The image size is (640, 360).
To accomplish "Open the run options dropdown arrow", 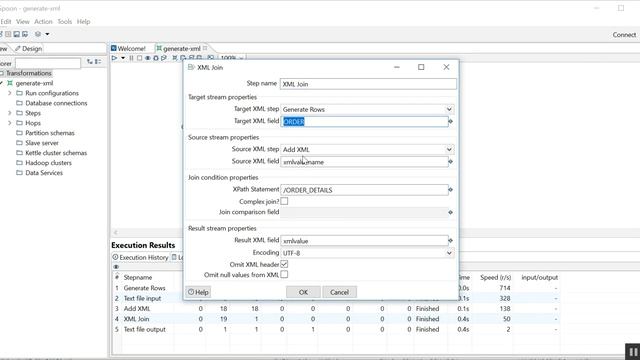I will click(x=123, y=58).
